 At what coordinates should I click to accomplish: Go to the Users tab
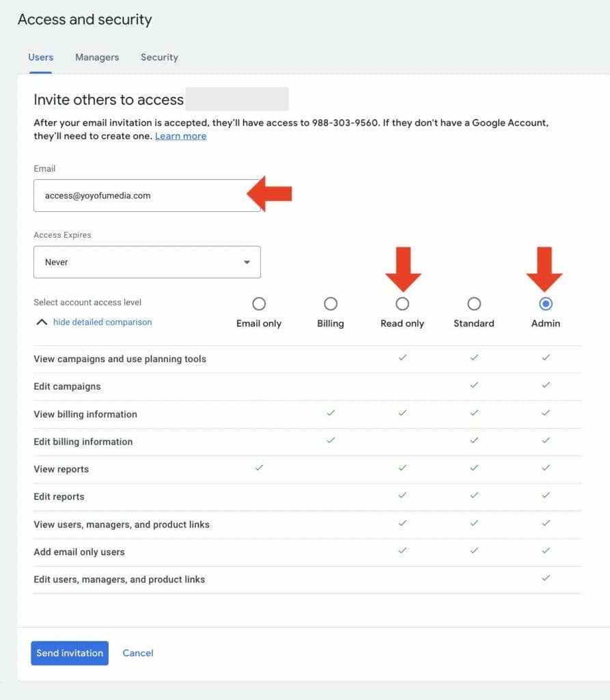point(41,57)
